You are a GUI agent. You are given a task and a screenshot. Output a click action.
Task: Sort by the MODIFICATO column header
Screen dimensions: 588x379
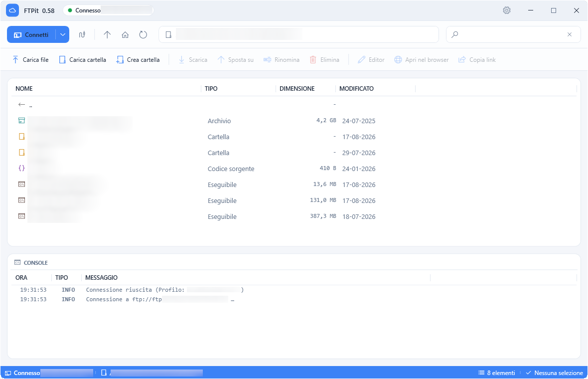click(356, 89)
